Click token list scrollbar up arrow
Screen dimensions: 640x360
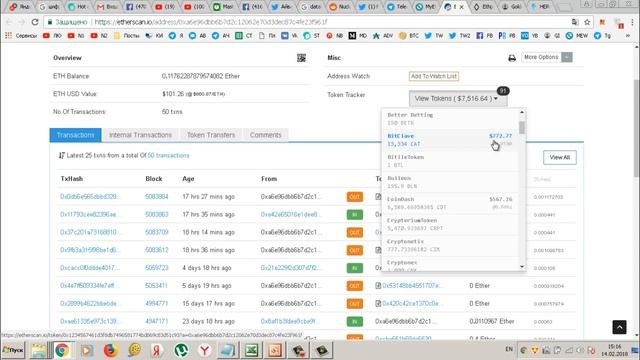[x=522, y=112]
